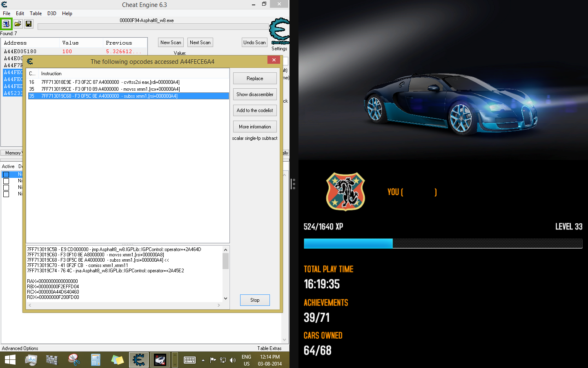Show hidden icons in the system tray
Image resolution: width=588 pixels, height=368 pixels.
coord(203,360)
